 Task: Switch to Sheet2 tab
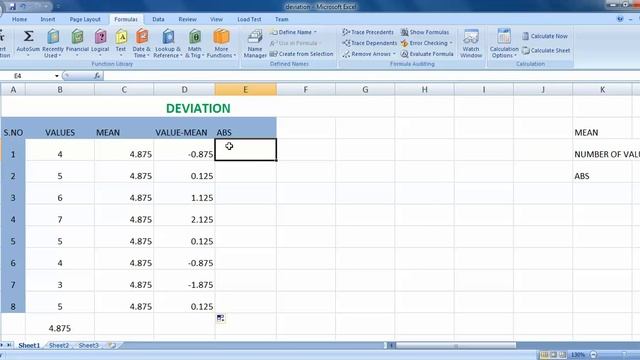tap(59, 345)
